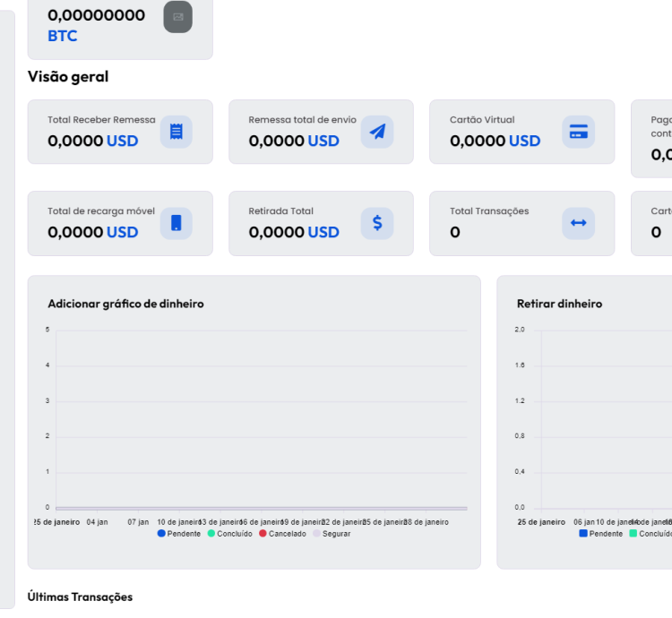Toggle the Segurar series in the chart legend
The image size is (672, 618).
click(331, 534)
